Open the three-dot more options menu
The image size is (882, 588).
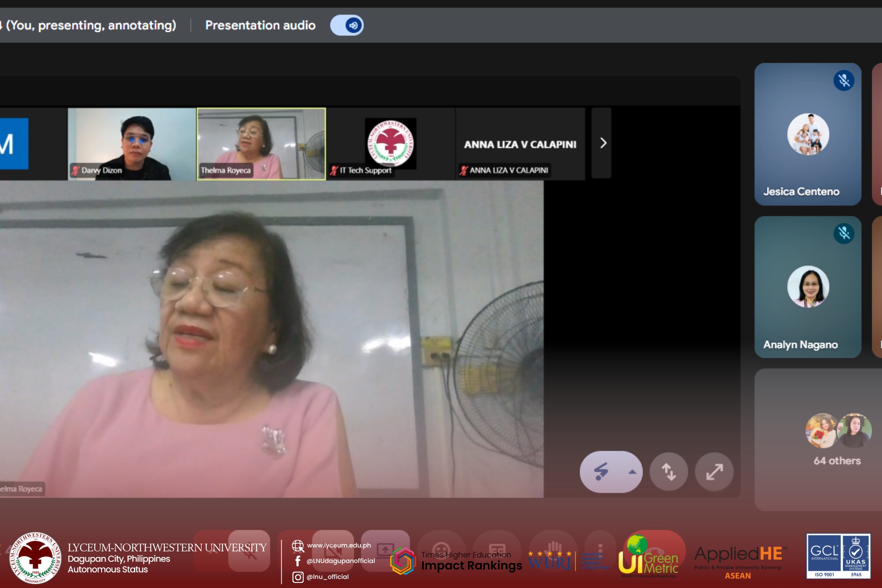[600, 551]
